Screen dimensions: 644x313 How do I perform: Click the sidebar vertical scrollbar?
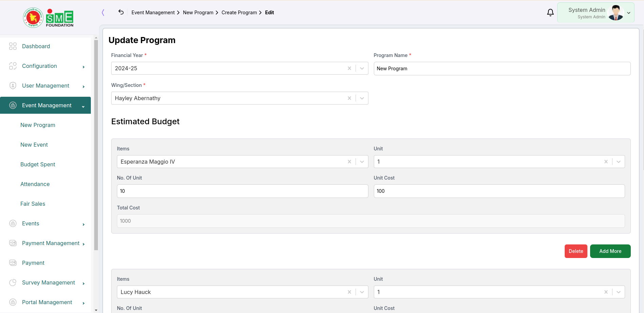point(96,145)
